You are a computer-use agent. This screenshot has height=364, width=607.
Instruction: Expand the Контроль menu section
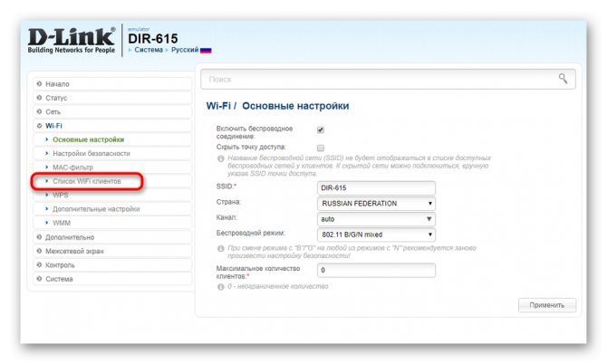[112, 265]
